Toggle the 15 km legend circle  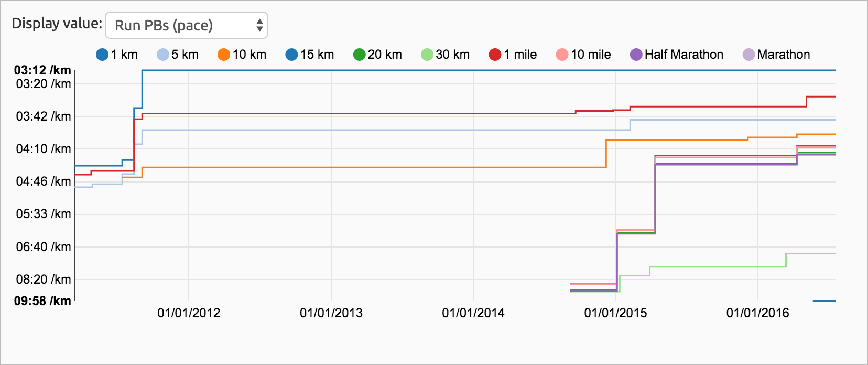tap(291, 55)
